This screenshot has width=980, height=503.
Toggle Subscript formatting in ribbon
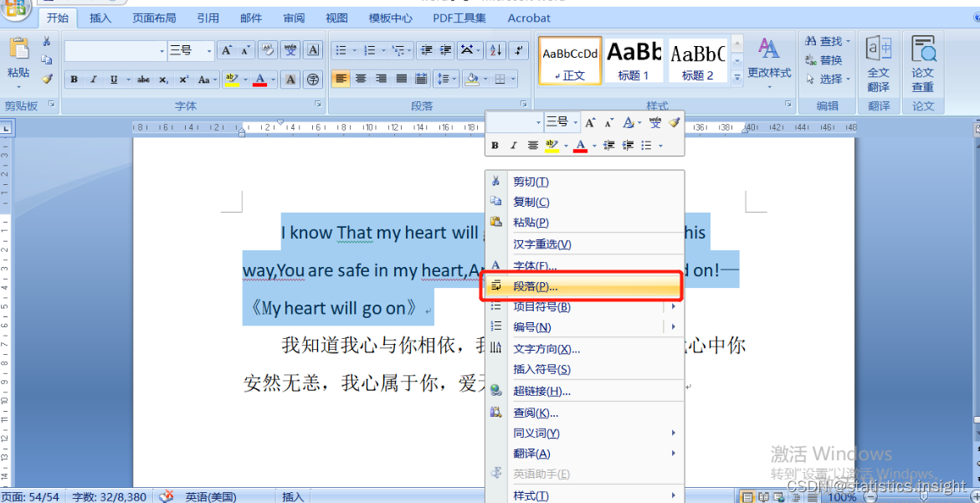[x=163, y=80]
